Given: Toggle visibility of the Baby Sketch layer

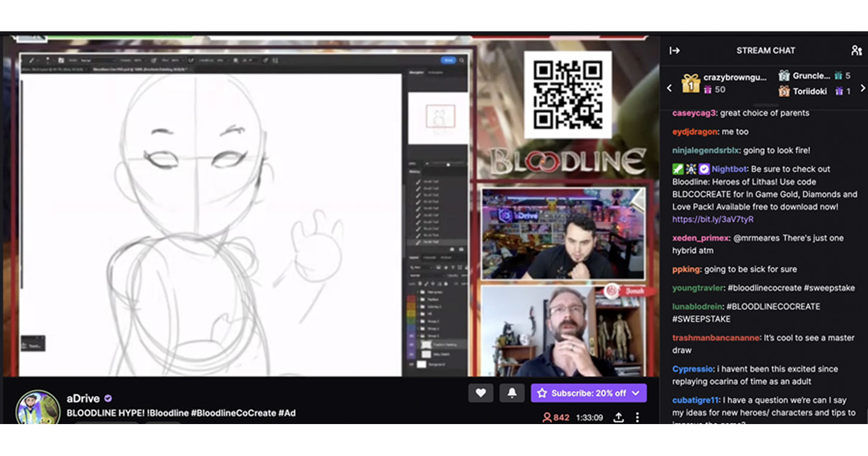Looking at the screenshot, I should (x=411, y=354).
